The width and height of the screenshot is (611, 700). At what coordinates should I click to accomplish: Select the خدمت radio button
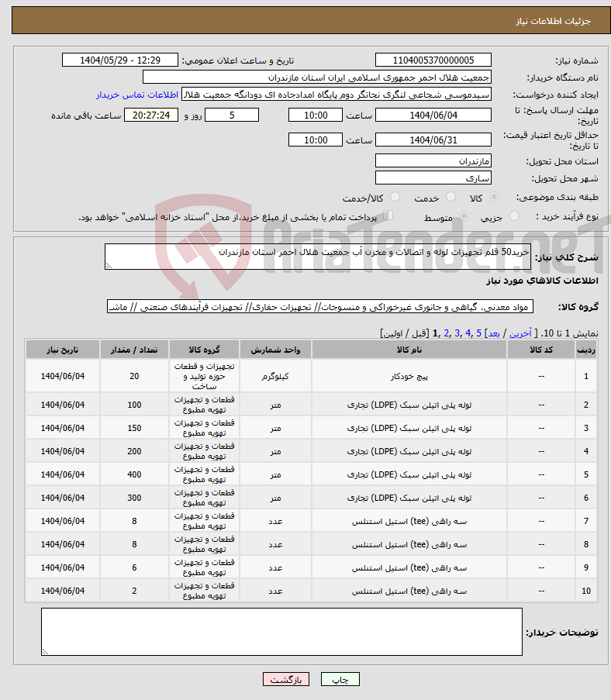click(451, 196)
